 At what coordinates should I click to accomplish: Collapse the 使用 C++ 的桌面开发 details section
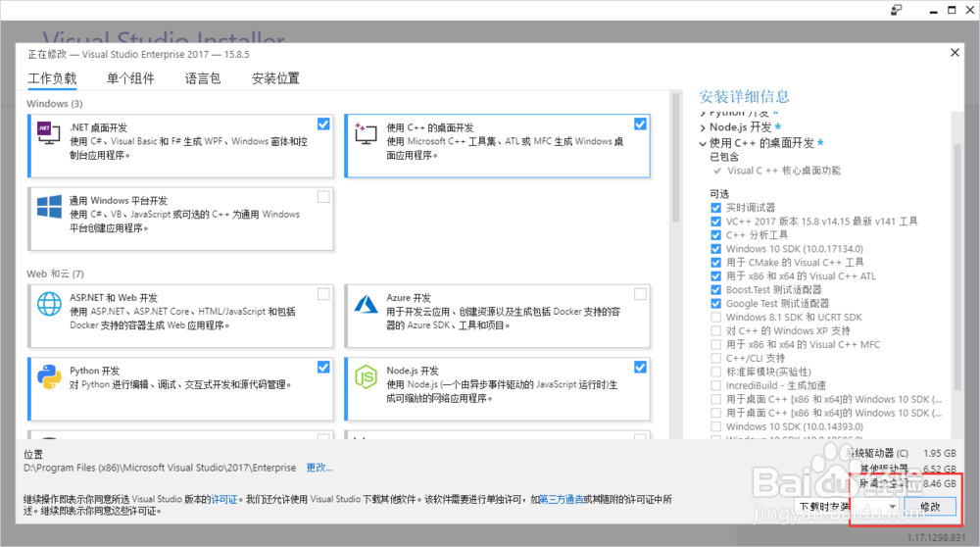[703, 143]
